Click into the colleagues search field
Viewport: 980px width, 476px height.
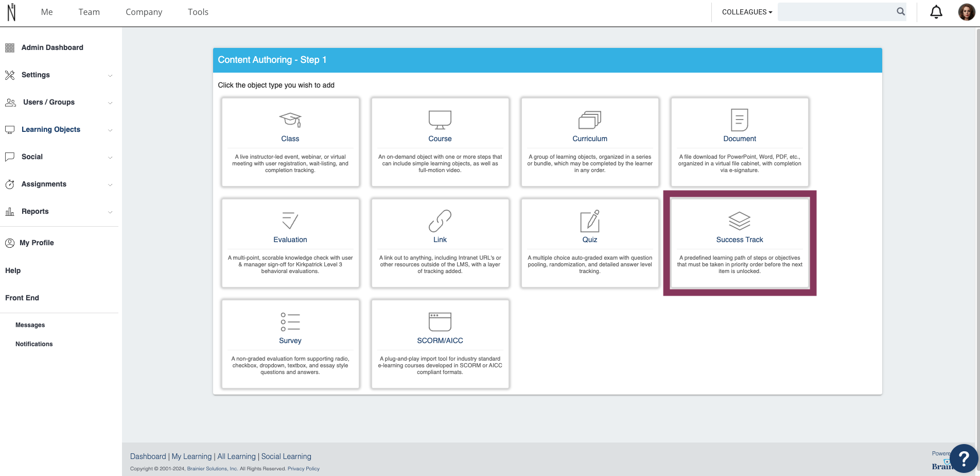pyautogui.click(x=837, y=12)
